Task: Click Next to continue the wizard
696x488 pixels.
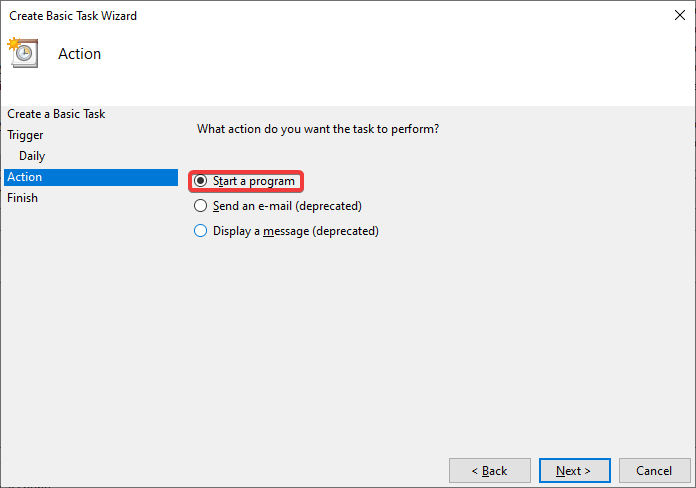Action: point(573,470)
